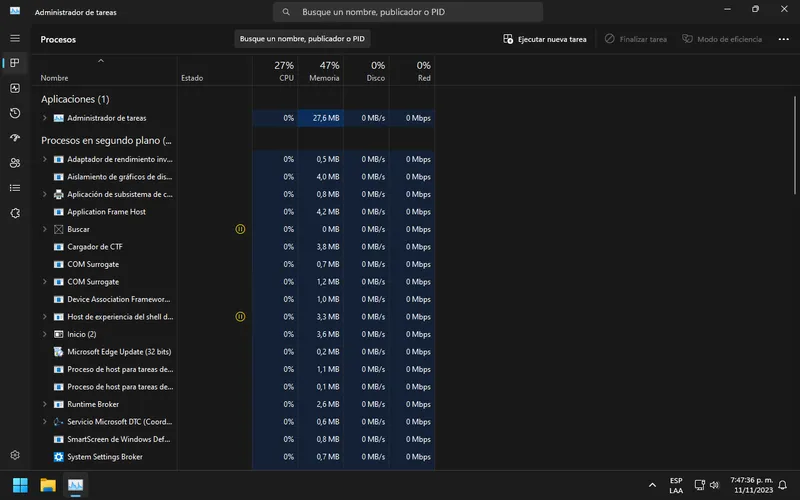Expand the Runtime Broker process
Image resolution: width=800 pixels, height=500 pixels.
point(45,404)
